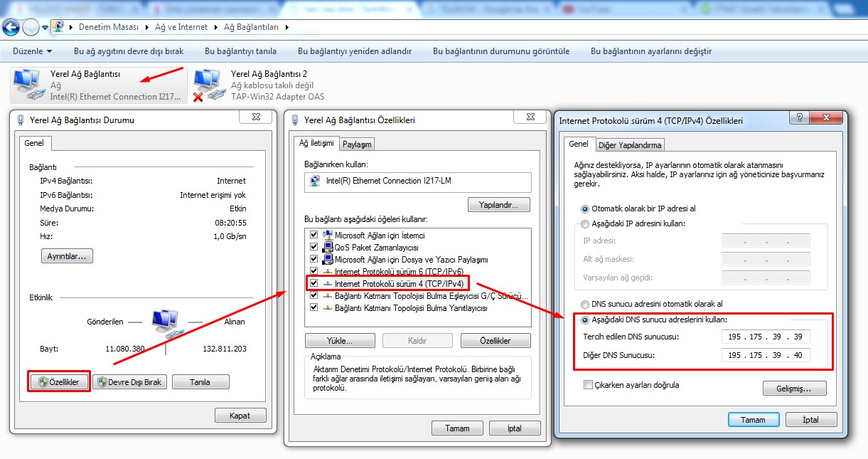
Task: Select Yerel Ağ Bağlantısı adapter icon
Action: (x=28, y=85)
